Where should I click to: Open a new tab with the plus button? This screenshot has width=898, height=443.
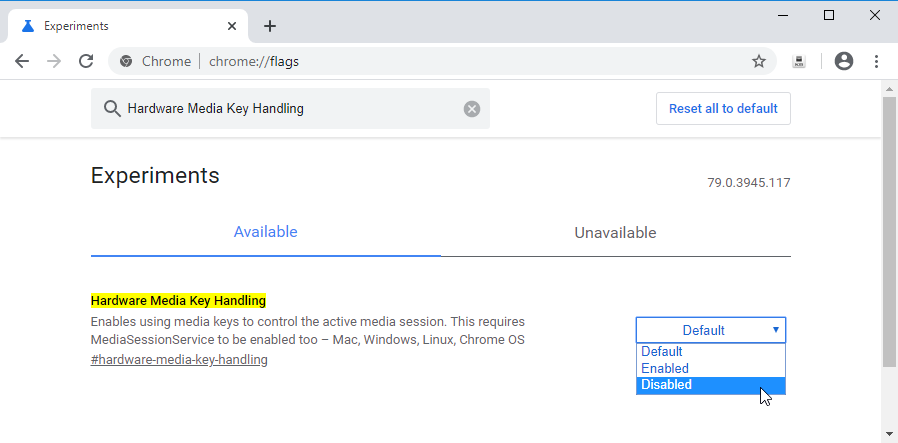coord(269,26)
